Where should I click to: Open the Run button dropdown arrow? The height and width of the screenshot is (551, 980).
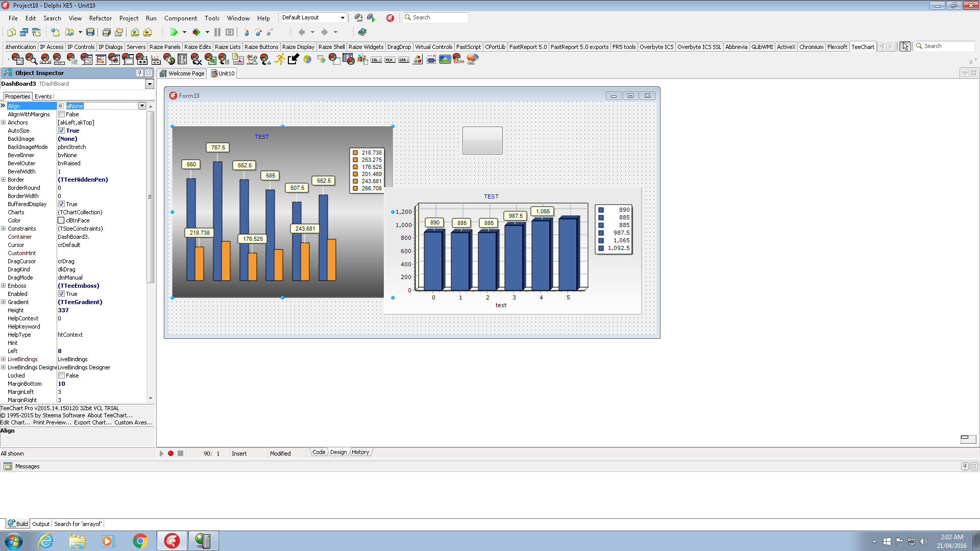click(x=184, y=32)
